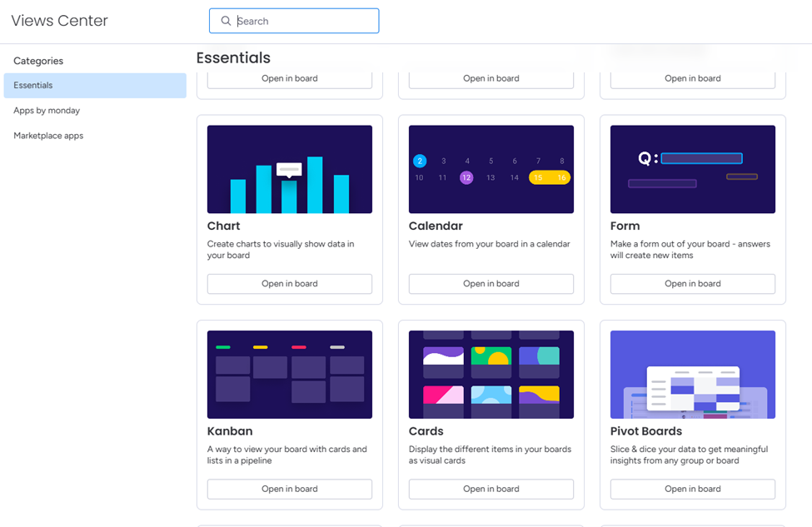Click the Pivot Boards thumbnail
The width and height of the screenshot is (812, 527).
692,375
